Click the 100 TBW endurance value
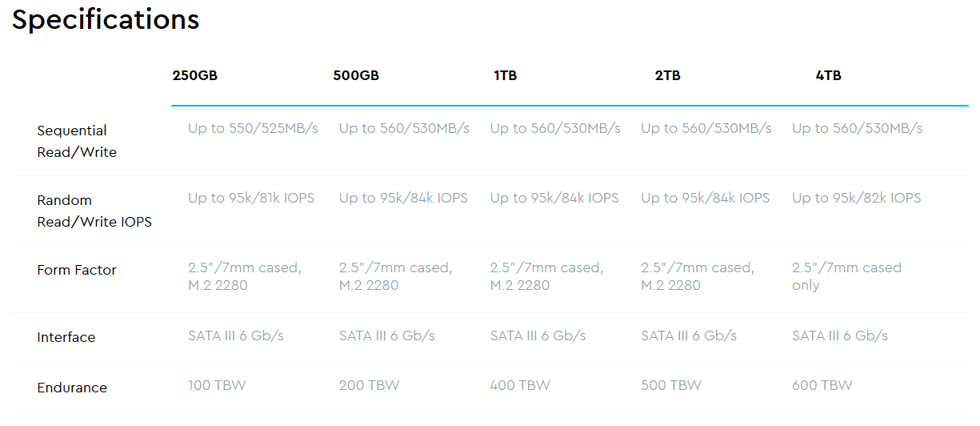980x426 pixels. (217, 385)
